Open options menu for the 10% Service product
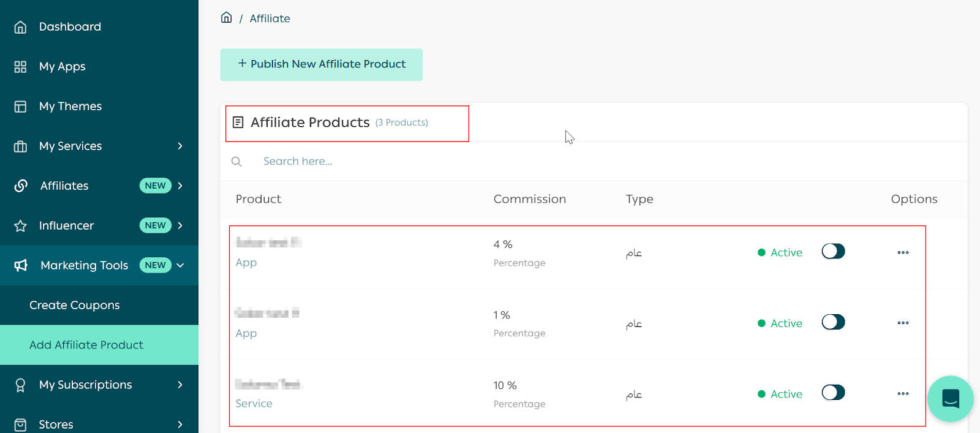Viewport: 980px width, 433px height. click(x=903, y=394)
